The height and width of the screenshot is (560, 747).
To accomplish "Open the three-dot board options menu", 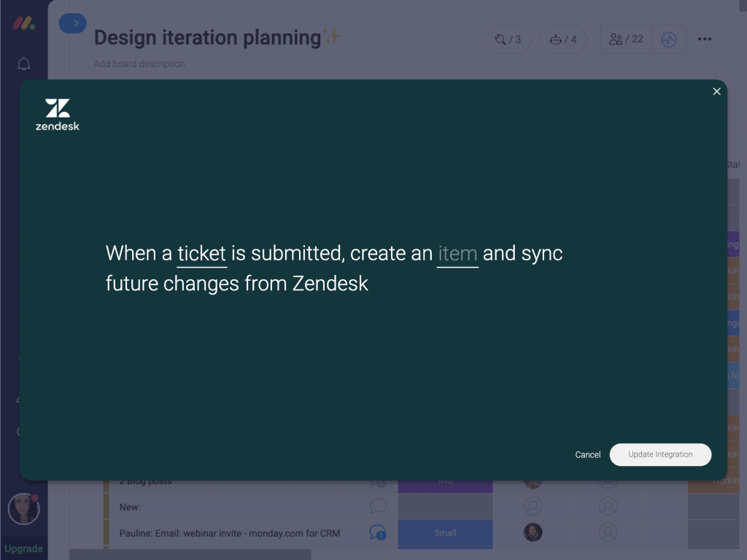I will [x=704, y=39].
